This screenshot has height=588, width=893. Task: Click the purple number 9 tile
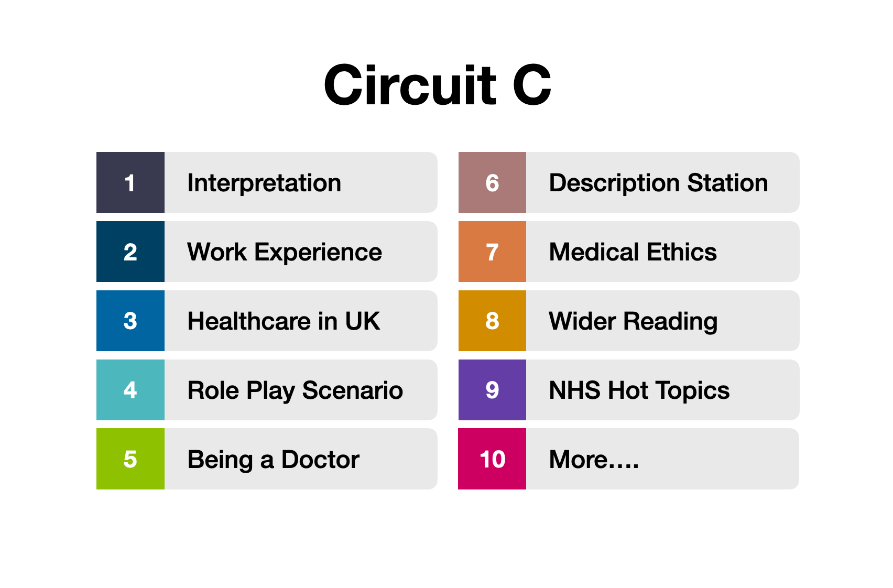coord(492,390)
